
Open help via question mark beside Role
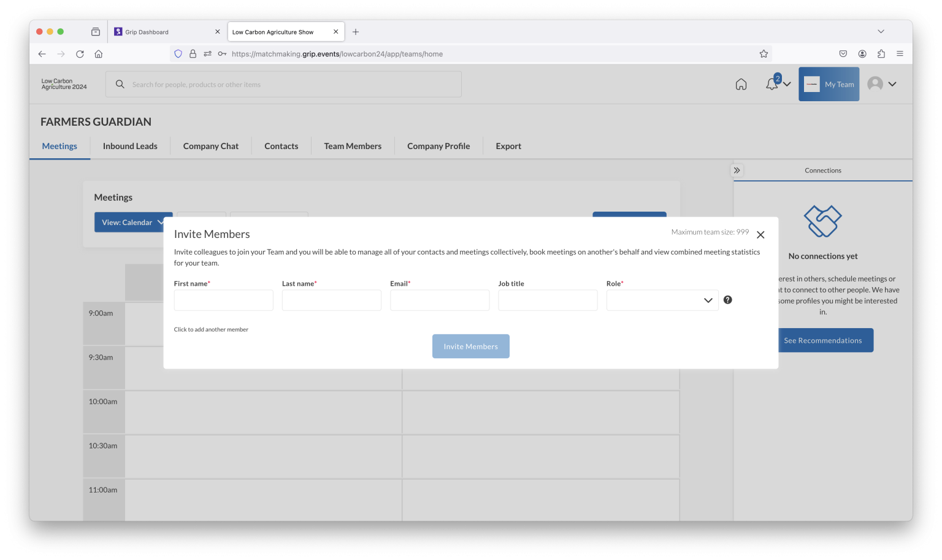click(x=727, y=300)
